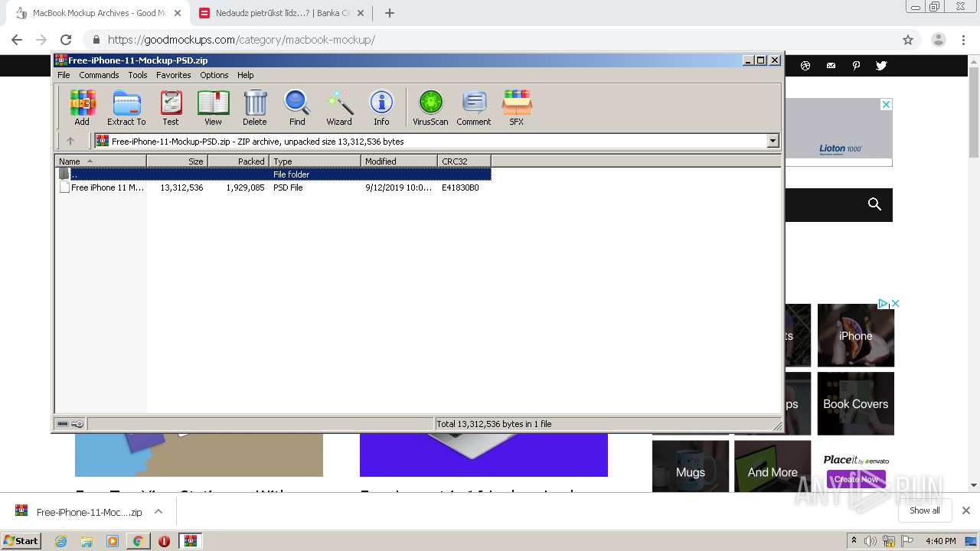Open WinRAR File menu
Screen dimensions: 980x551
coord(64,75)
